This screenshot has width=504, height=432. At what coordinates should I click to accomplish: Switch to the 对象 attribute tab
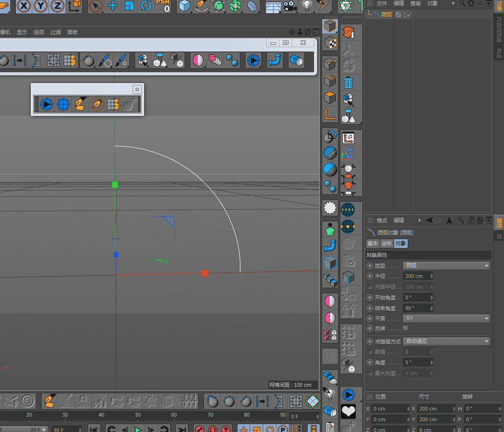[x=401, y=243]
